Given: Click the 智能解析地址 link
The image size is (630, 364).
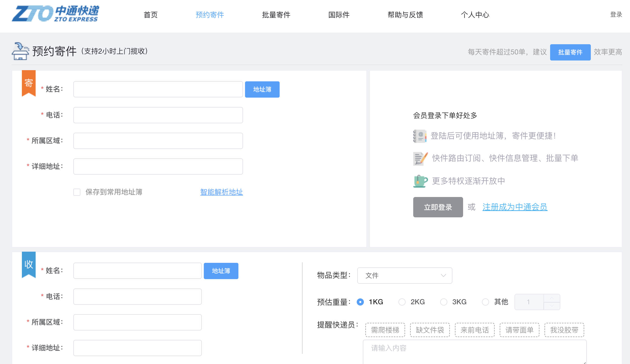Looking at the screenshot, I should 221,192.
